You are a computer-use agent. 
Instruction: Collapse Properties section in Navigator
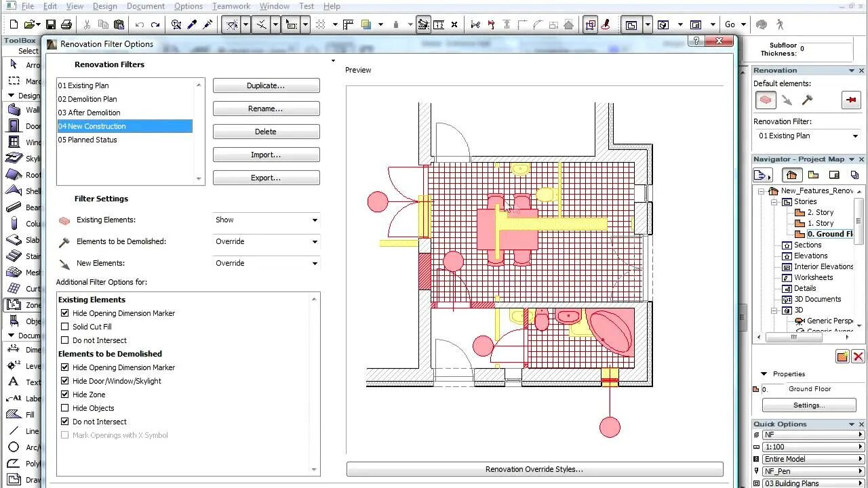click(x=764, y=374)
